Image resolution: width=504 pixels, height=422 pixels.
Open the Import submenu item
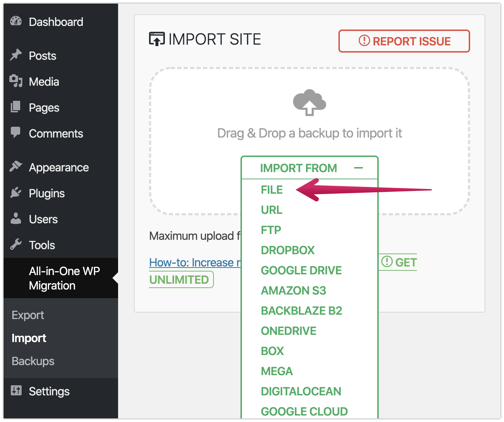(29, 338)
